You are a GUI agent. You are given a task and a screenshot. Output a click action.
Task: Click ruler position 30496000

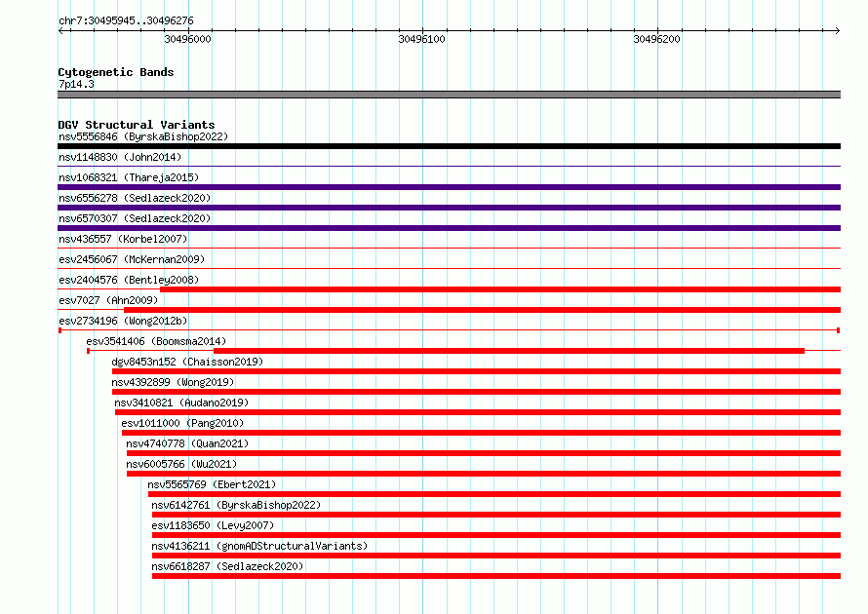187,39
